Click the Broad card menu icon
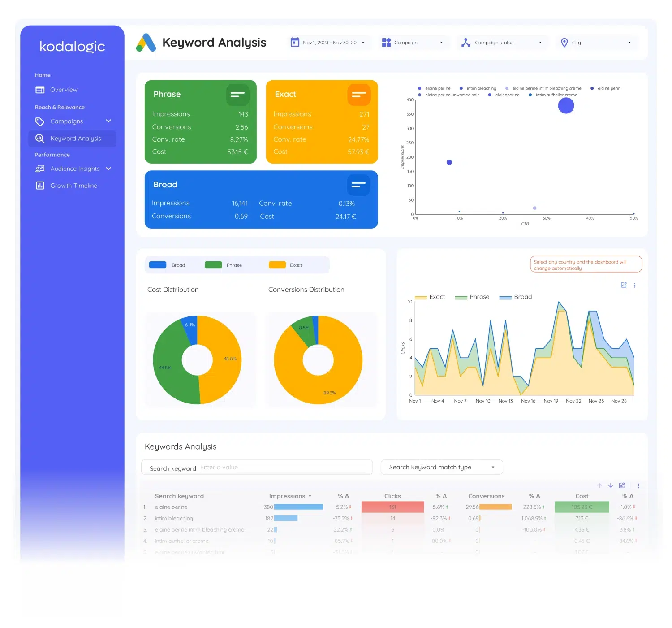Screen dimensions: 672x628 coord(358,185)
